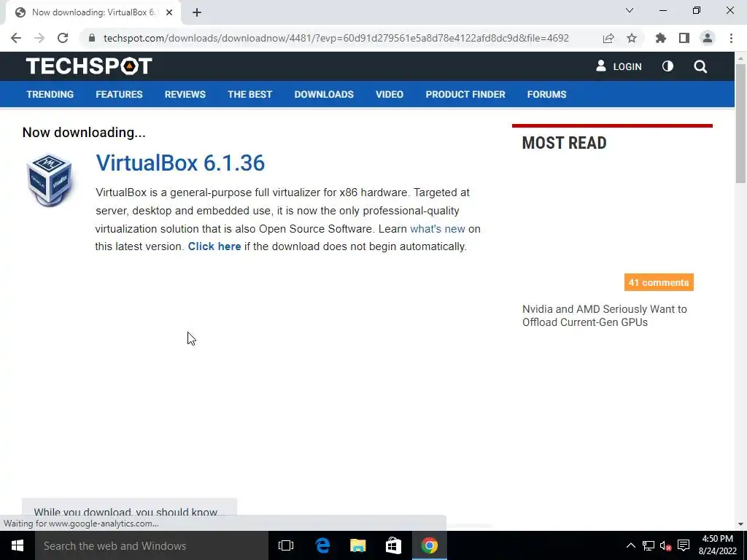Click the page vertical scrollbar thumb
The width and height of the screenshot is (747, 560).
(x=740, y=122)
